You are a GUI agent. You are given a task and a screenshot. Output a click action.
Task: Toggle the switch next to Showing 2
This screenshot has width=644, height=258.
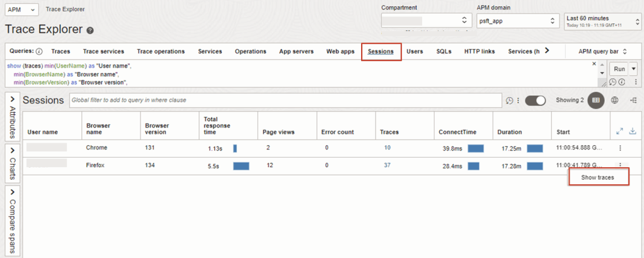535,100
